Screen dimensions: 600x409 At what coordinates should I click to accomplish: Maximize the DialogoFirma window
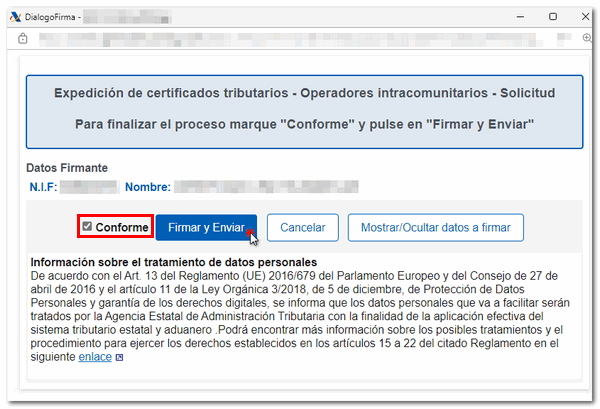tap(553, 17)
